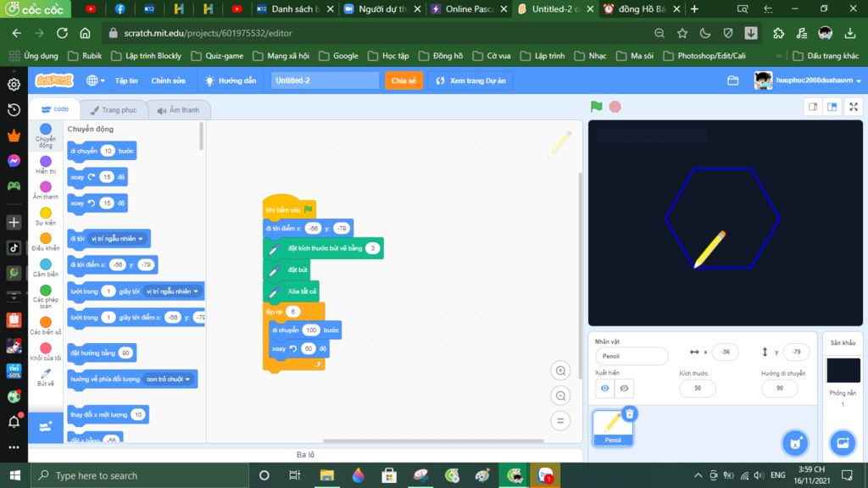Select the Cảm biến block category
868x488 pixels.
click(x=46, y=268)
